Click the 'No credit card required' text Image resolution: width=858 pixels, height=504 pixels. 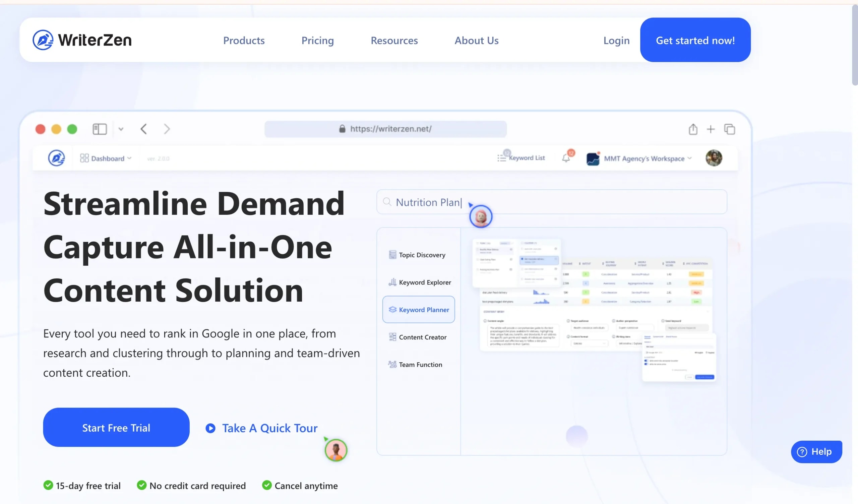pos(197,485)
